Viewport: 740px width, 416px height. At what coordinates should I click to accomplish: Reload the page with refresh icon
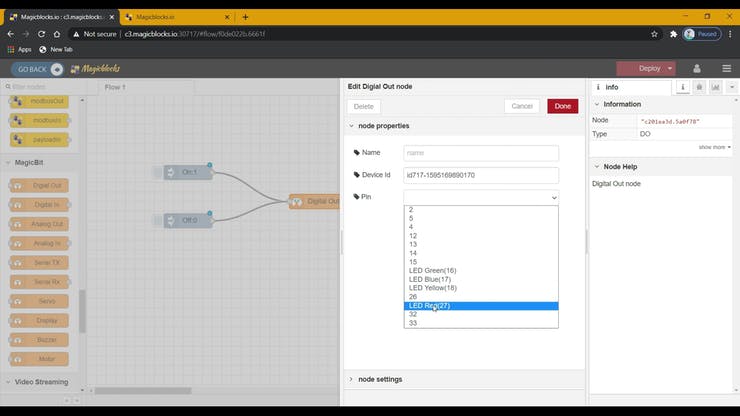click(x=42, y=34)
